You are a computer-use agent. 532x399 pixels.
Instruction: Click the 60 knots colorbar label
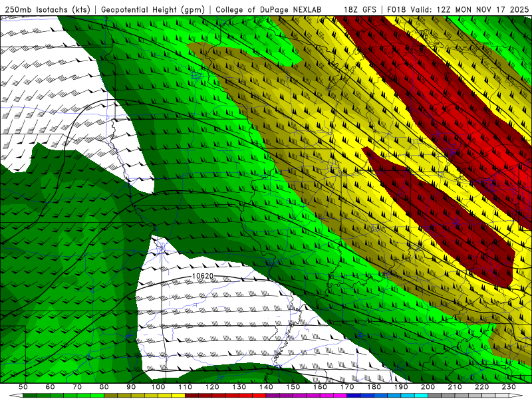pos(50,387)
